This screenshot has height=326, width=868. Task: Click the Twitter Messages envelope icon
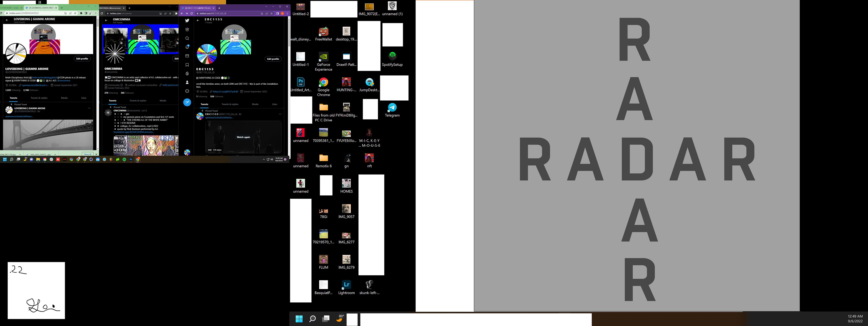187,56
